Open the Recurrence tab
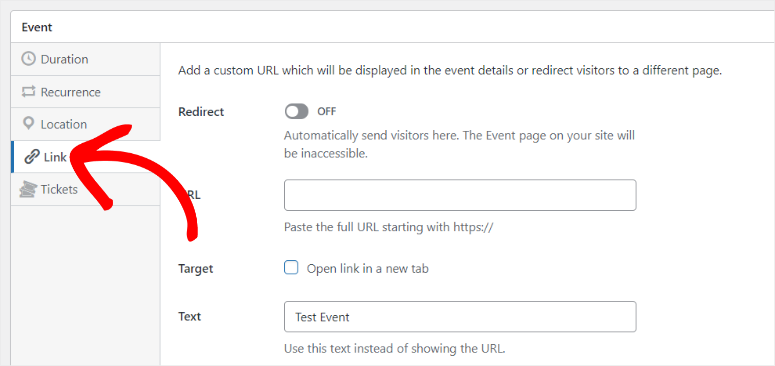Screen dimensions: 775x366 click(86, 92)
